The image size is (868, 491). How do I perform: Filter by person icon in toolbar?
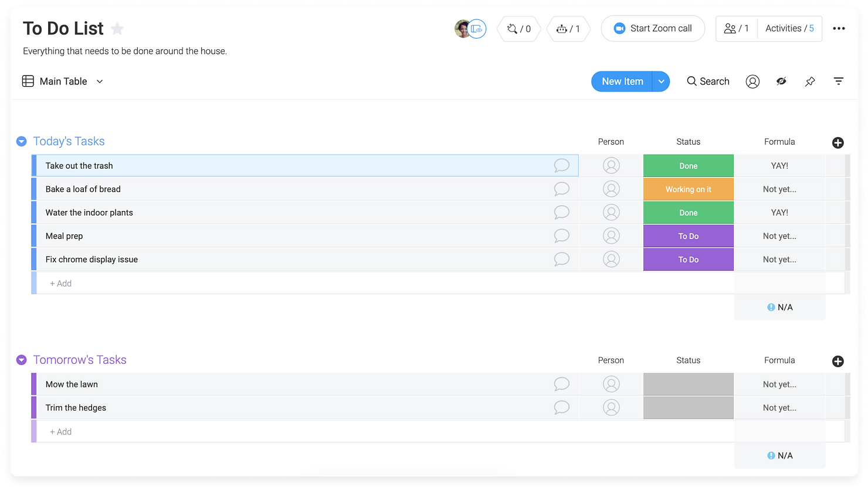coord(752,81)
